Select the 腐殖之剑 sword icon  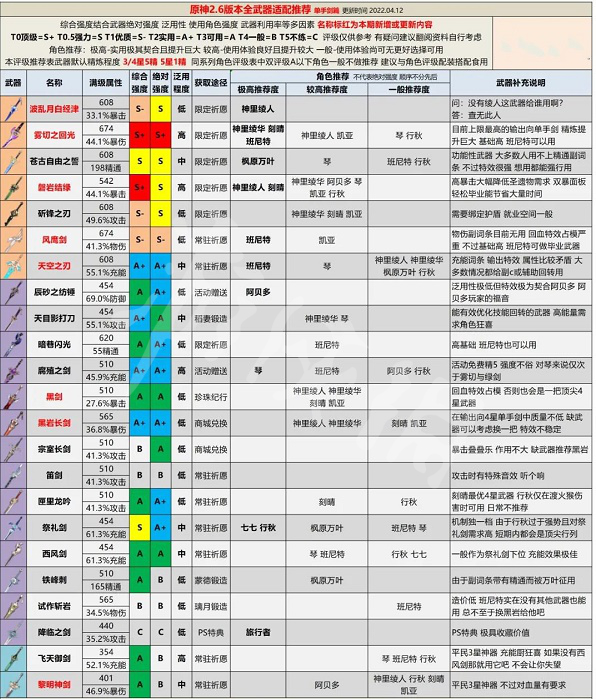(13, 370)
